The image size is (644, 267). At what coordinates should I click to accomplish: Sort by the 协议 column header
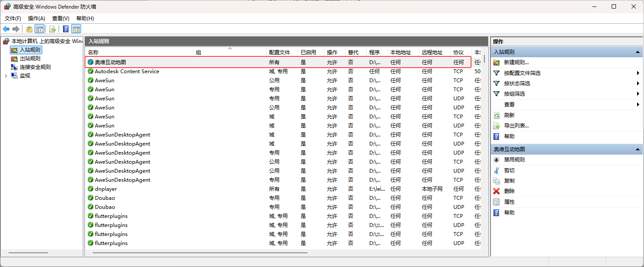(x=461, y=52)
